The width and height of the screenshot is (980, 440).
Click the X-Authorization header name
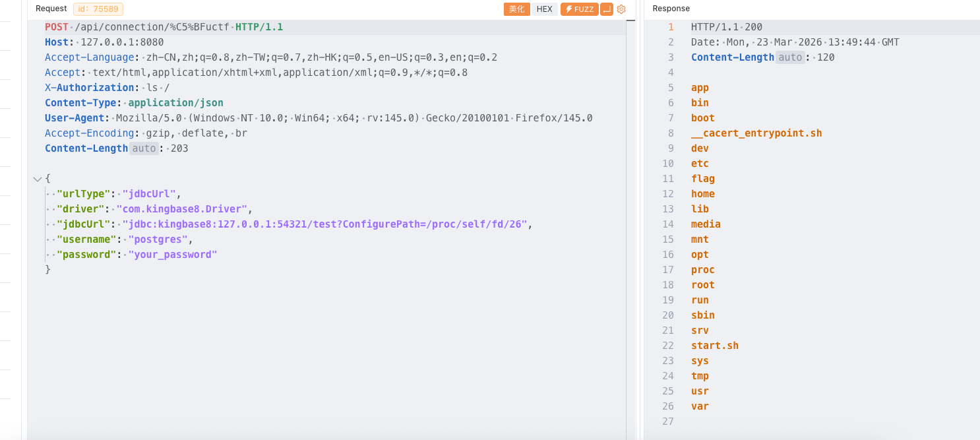pos(90,88)
